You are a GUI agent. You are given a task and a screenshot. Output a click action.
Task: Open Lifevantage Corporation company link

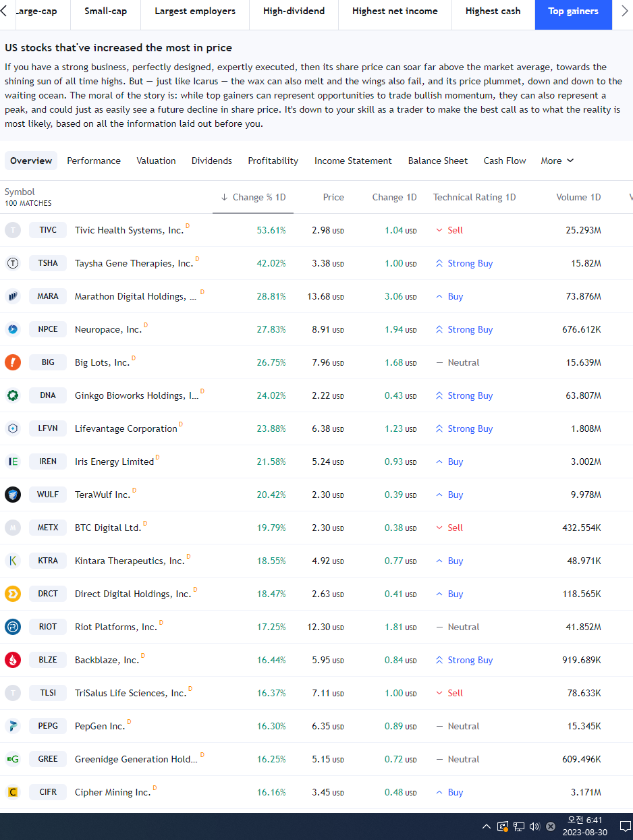pos(126,428)
